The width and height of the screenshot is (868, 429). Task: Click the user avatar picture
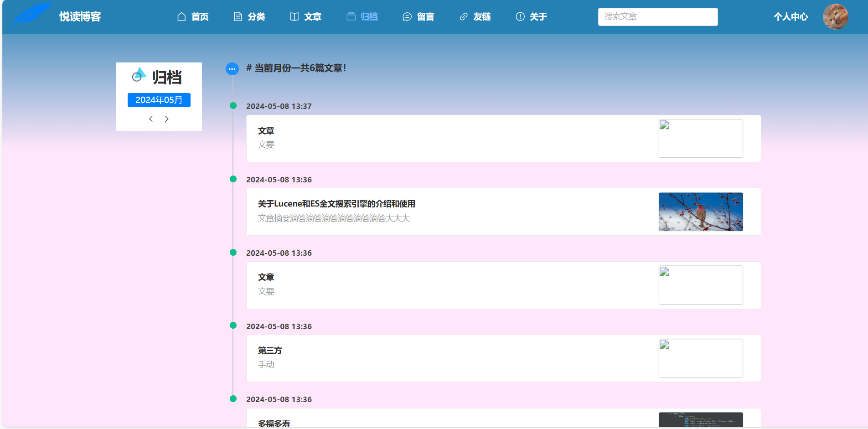[x=836, y=17]
